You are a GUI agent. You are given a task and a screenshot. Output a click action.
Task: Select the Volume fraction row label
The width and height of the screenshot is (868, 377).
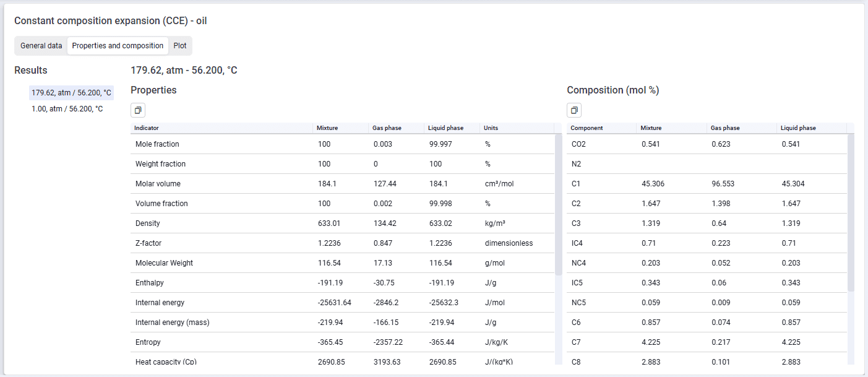(161, 204)
